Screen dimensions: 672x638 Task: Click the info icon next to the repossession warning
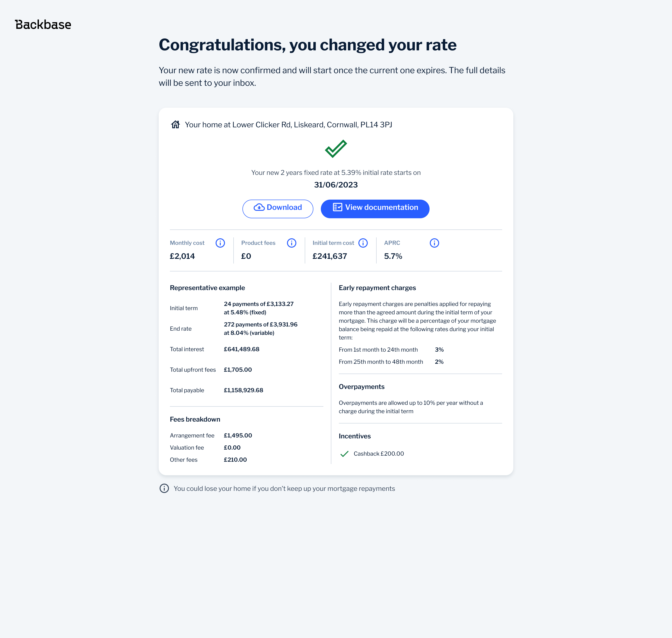tap(164, 488)
